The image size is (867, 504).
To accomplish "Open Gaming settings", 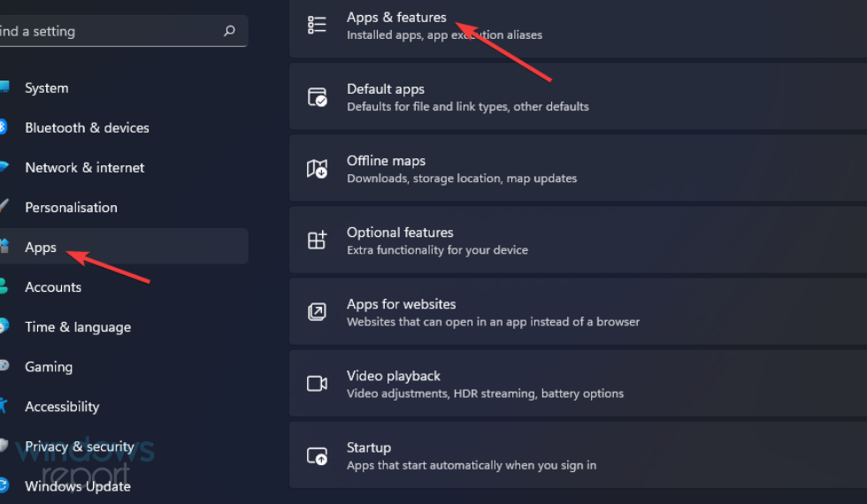I will click(49, 367).
